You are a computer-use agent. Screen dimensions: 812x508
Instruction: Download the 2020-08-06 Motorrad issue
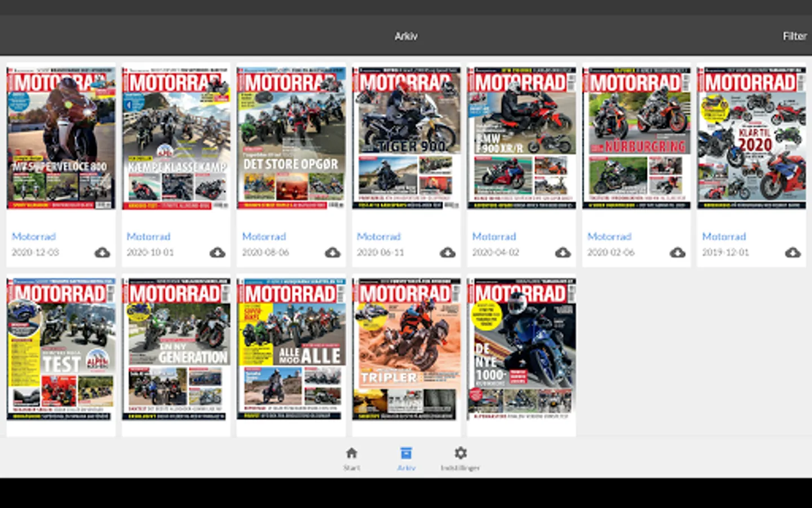pos(332,252)
